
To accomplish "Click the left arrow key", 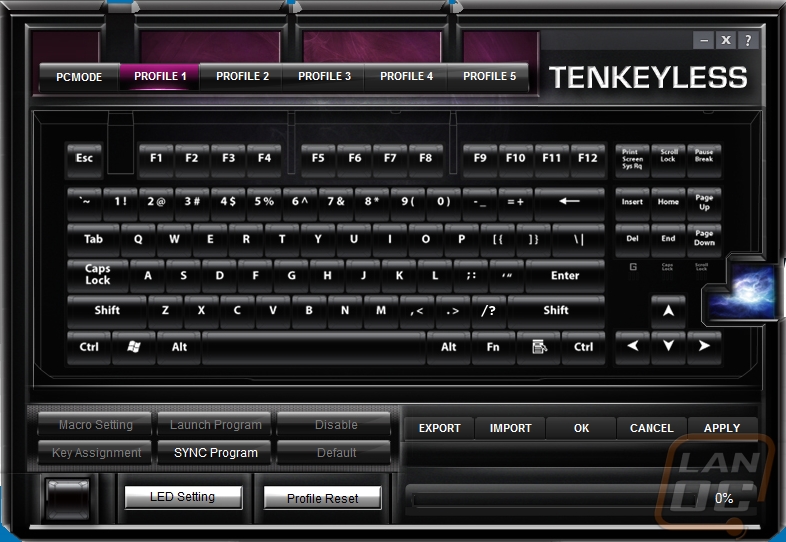I will [633, 347].
